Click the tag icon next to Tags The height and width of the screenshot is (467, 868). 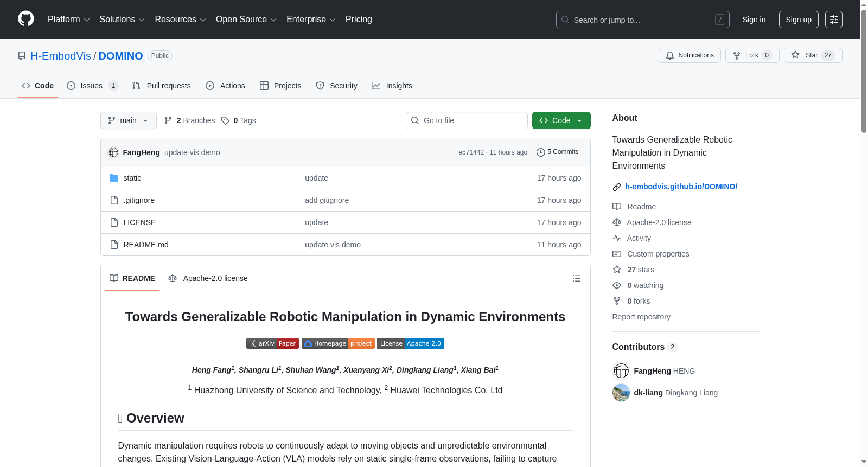point(226,120)
